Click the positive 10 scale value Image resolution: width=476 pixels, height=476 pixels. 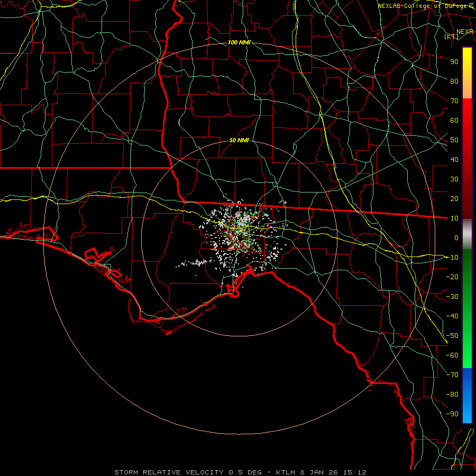tap(454, 218)
